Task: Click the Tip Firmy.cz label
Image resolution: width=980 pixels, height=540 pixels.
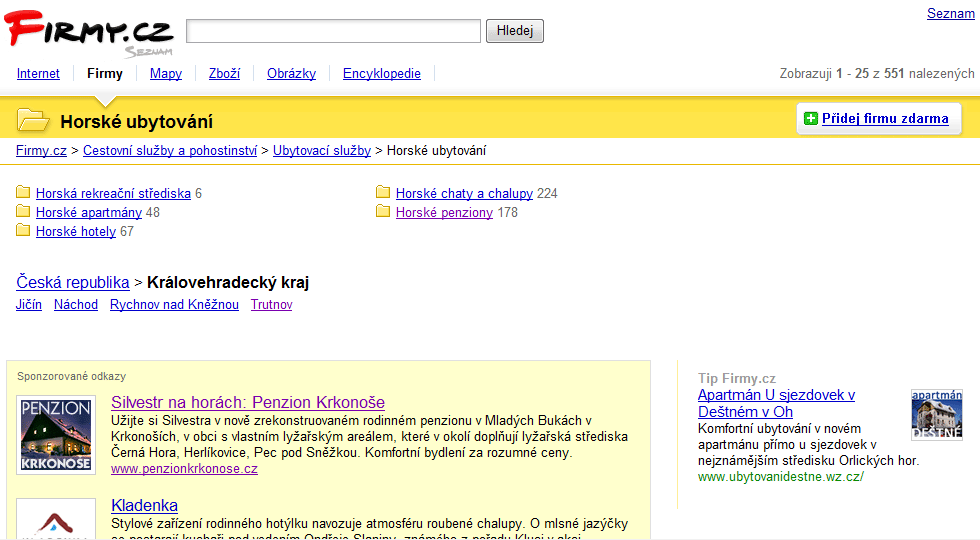Action: coord(737,378)
